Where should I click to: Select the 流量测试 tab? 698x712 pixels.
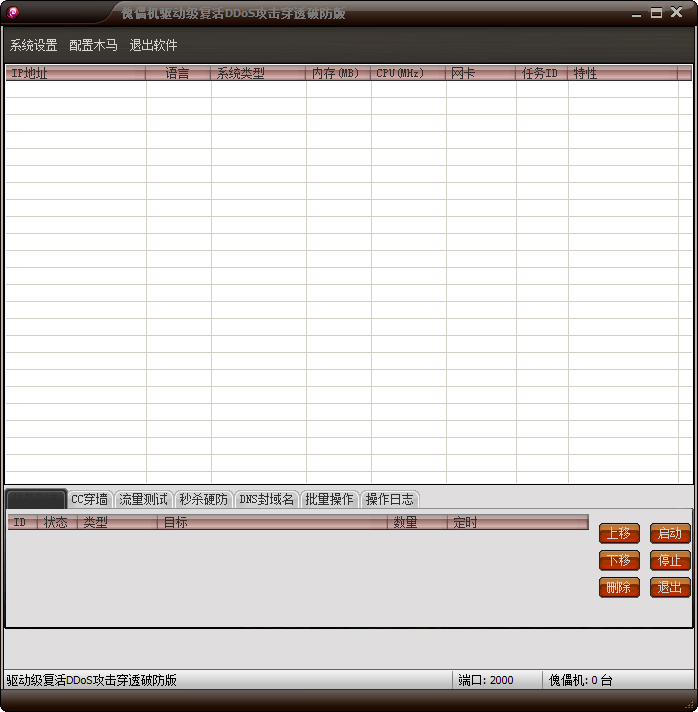[144, 499]
